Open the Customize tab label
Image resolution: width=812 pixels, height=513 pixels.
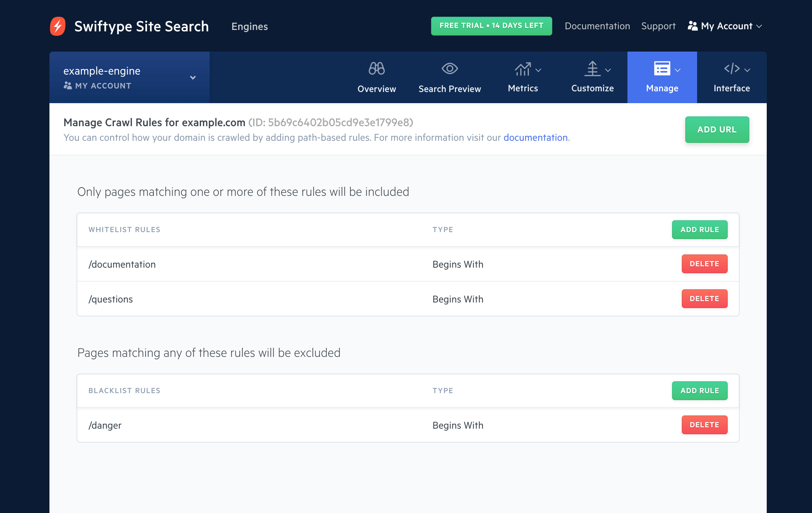592,88
